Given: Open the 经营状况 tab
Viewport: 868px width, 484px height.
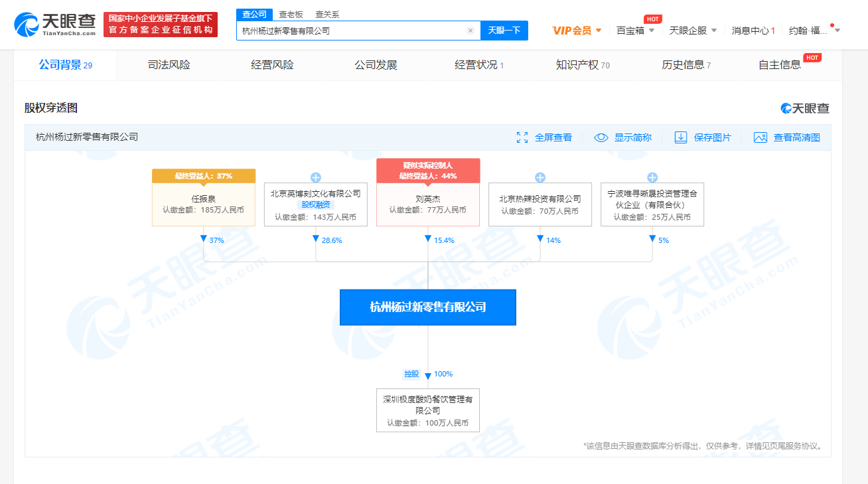Looking at the screenshot, I should (479, 65).
